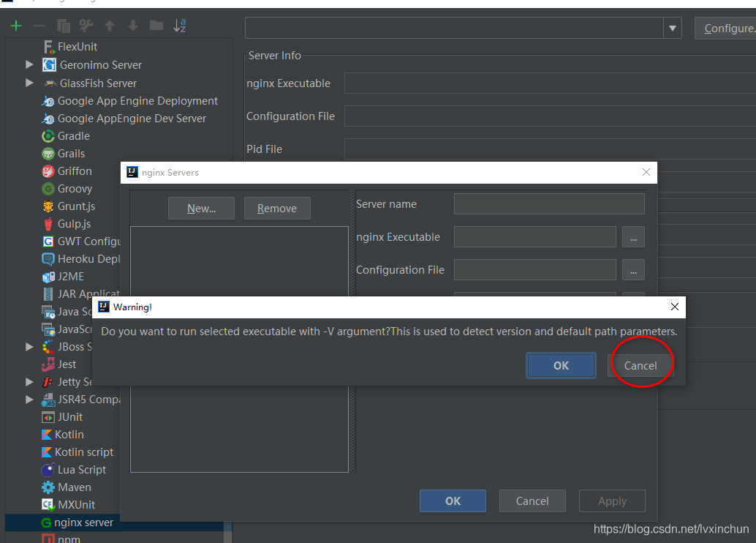Click the folder icon in toolbar
This screenshot has height=543, width=756.
click(x=156, y=25)
